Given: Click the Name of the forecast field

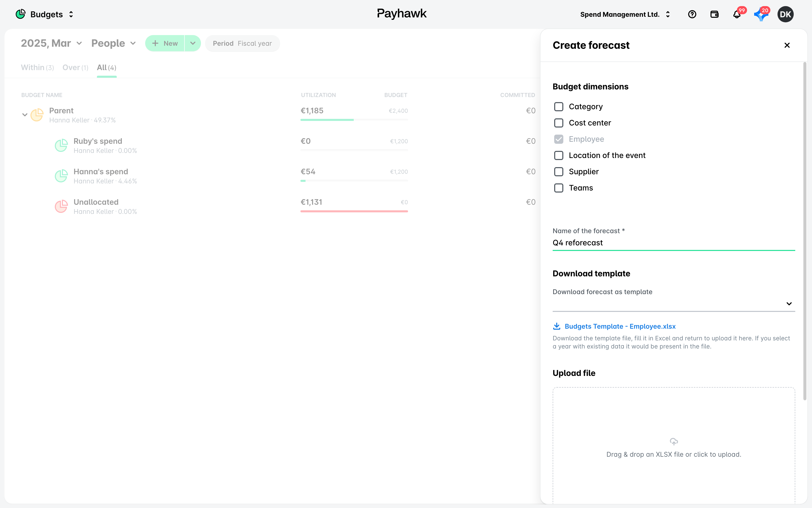Looking at the screenshot, I should (674, 243).
